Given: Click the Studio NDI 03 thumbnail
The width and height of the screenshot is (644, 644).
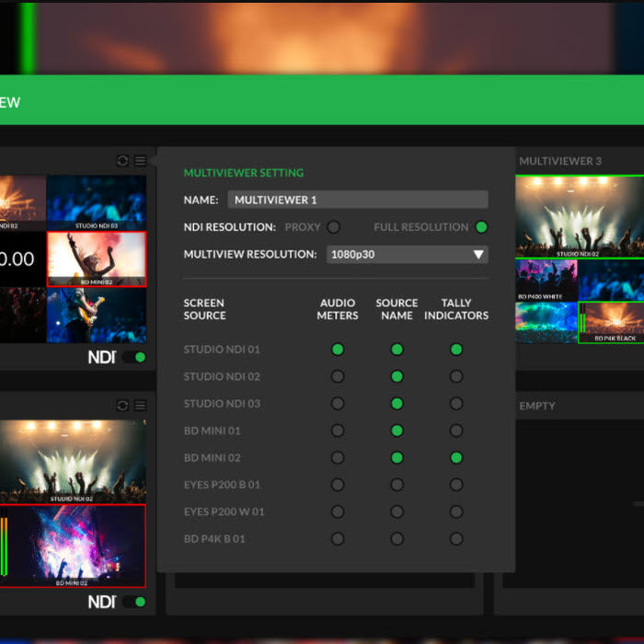Looking at the screenshot, I should (97, 203).
